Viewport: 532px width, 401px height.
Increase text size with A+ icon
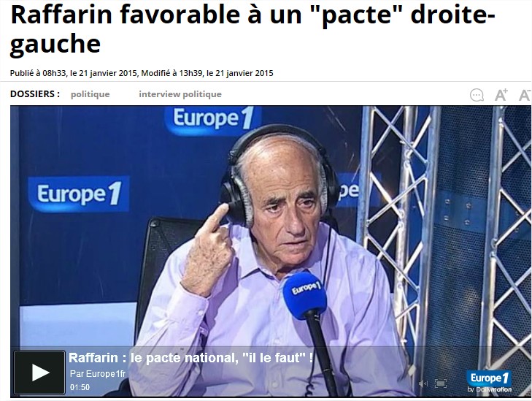coord(501,95)
